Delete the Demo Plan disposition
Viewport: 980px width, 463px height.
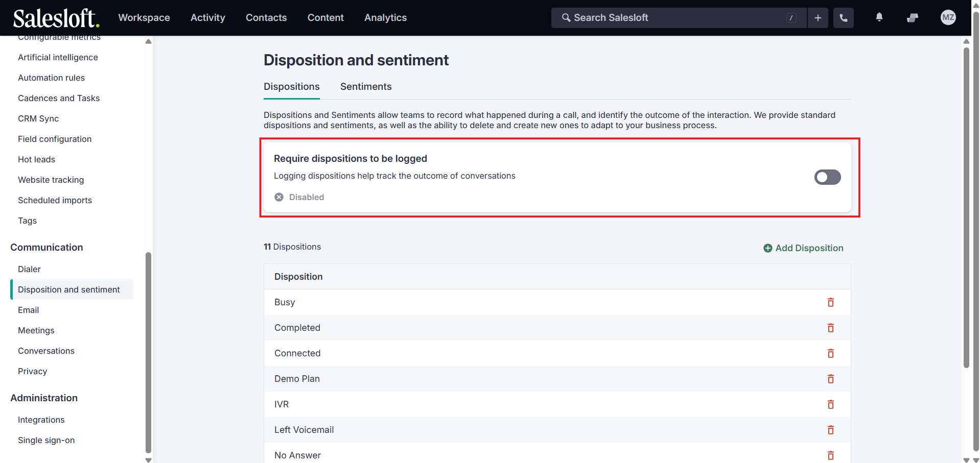[x=831, y=379]
